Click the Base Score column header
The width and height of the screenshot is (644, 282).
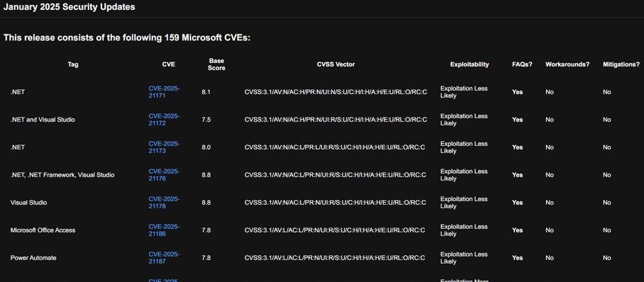[217, 64]
